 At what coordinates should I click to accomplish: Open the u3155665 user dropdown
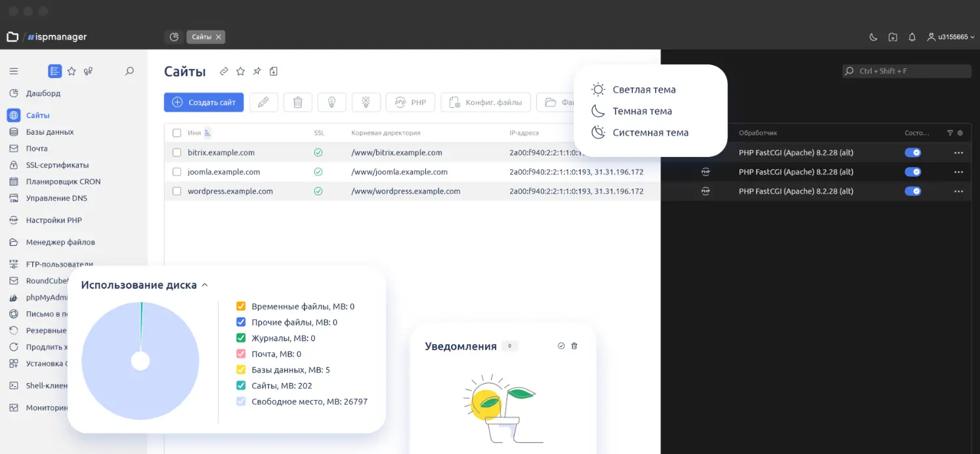click(x=950, y=37)
